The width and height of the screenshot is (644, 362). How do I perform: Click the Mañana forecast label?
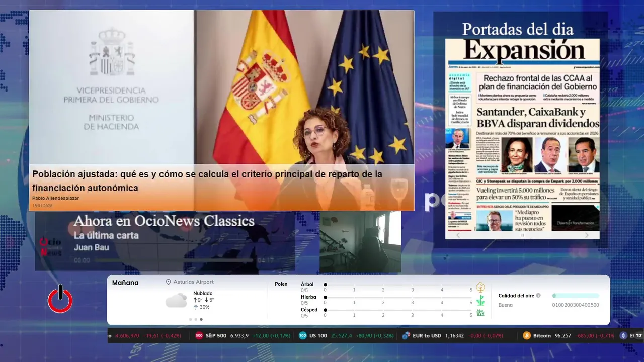125,283
